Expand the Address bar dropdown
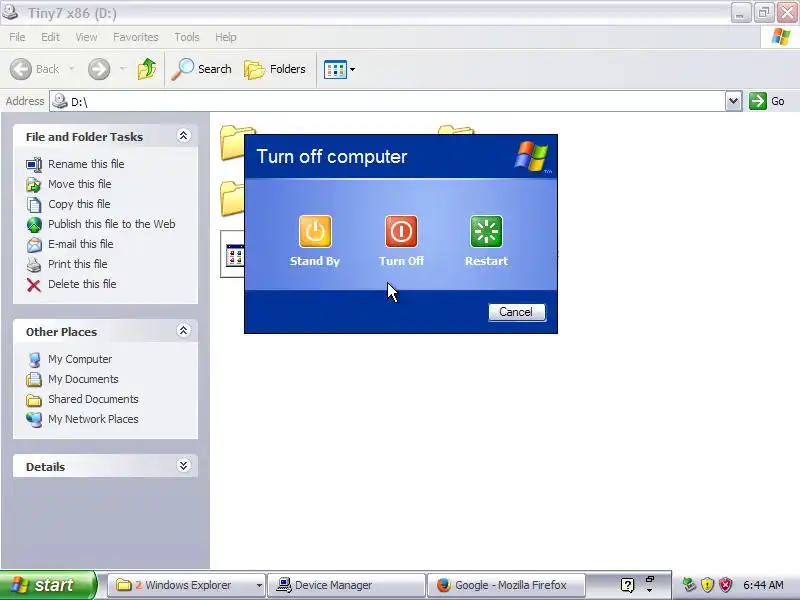Viewport: 800px width, 600px height. (x=733, y=101)
